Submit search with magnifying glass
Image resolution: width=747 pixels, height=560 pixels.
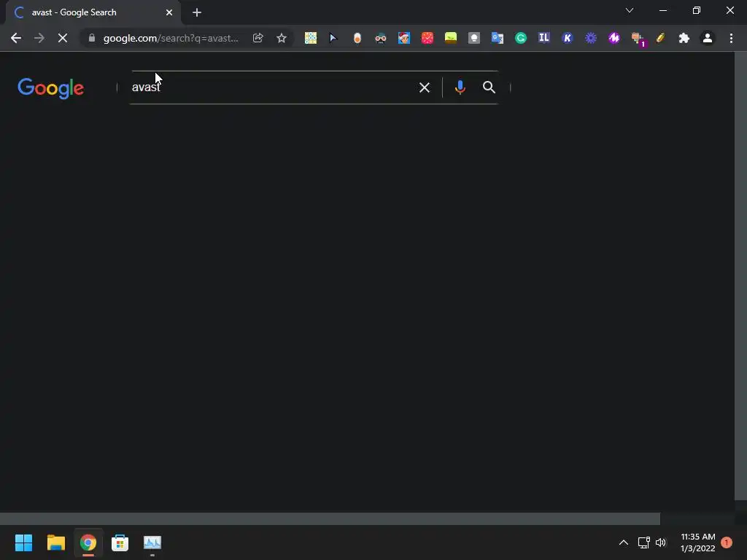489,87
